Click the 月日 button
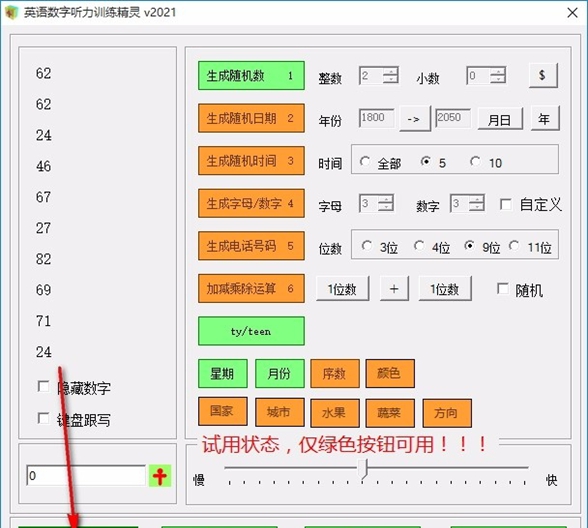588x528 pixels. tap(500, 119)
